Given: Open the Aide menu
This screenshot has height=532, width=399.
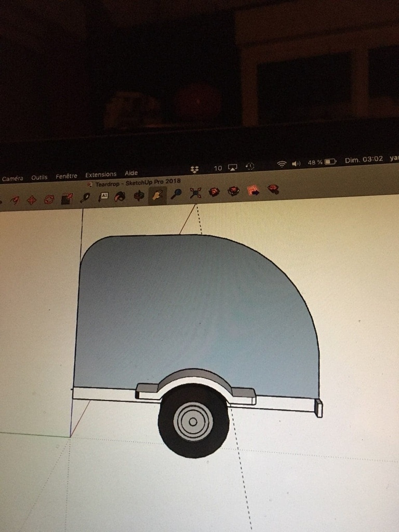Looking at the screenshot, I should 131,173.
